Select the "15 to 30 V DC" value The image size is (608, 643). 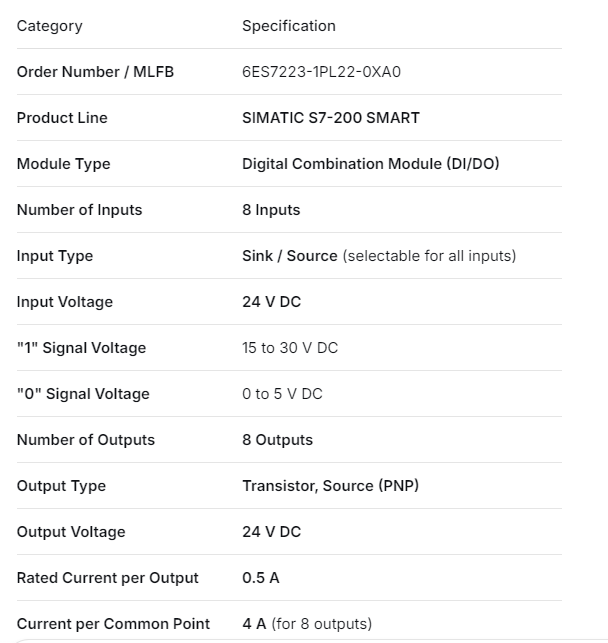290,348
